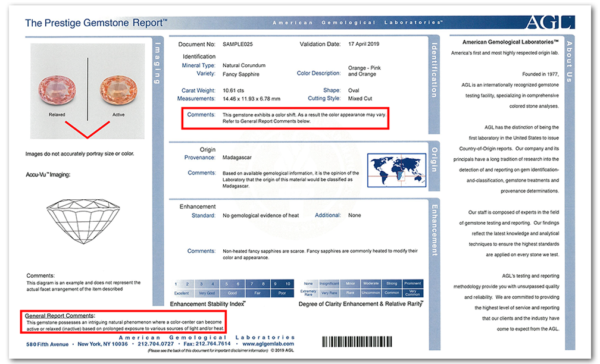Open the www.aglgemlab.com website link
Image resolution: width=600 pixels, height=364 pixels.
268,344
